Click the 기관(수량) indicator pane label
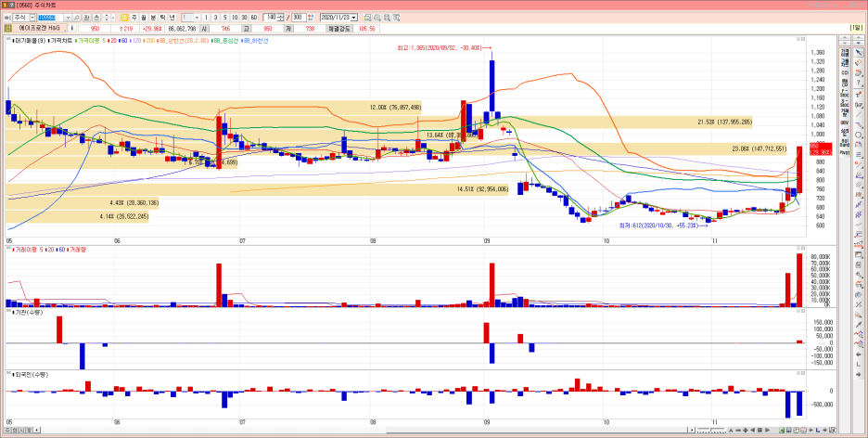 29,313
